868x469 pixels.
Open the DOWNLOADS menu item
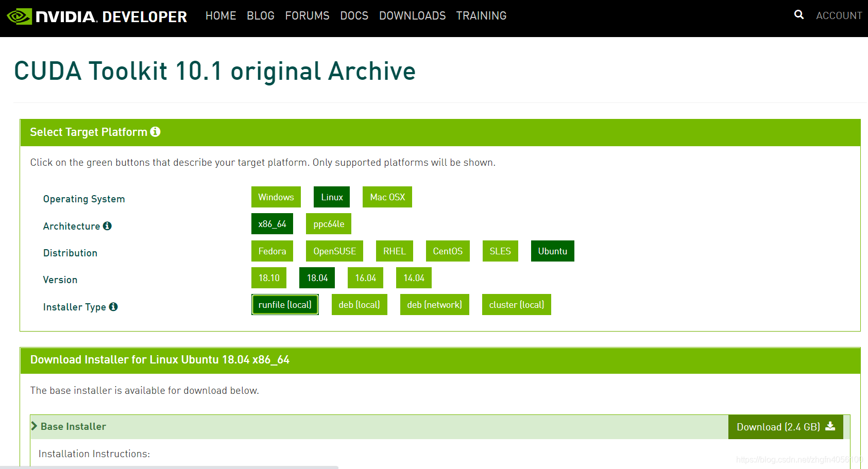click(412, 16)
